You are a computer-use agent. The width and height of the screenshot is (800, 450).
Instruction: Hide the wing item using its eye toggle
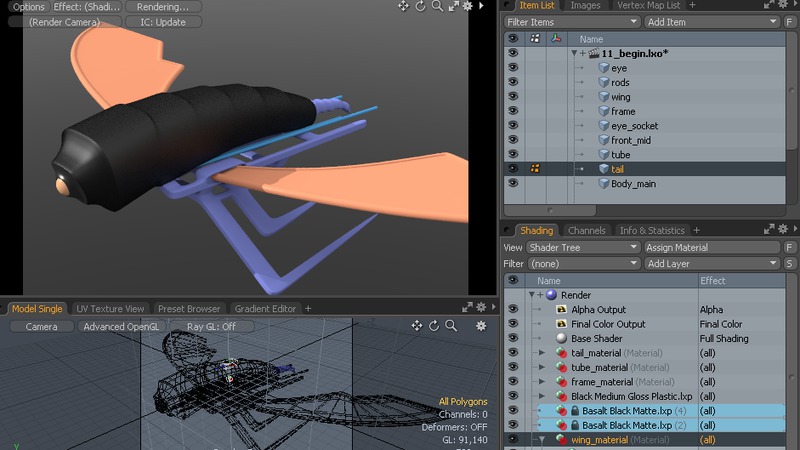tap(513, 97)
